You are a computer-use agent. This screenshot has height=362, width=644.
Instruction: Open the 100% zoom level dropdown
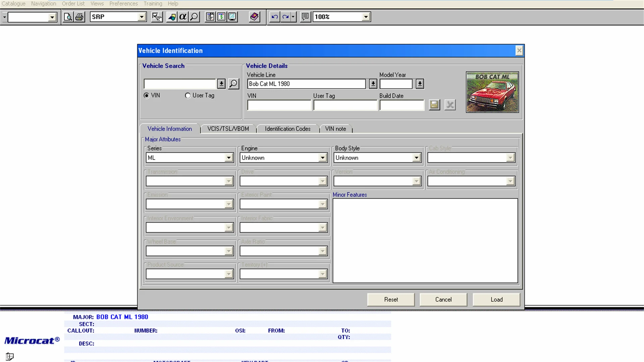click(366, 17)
